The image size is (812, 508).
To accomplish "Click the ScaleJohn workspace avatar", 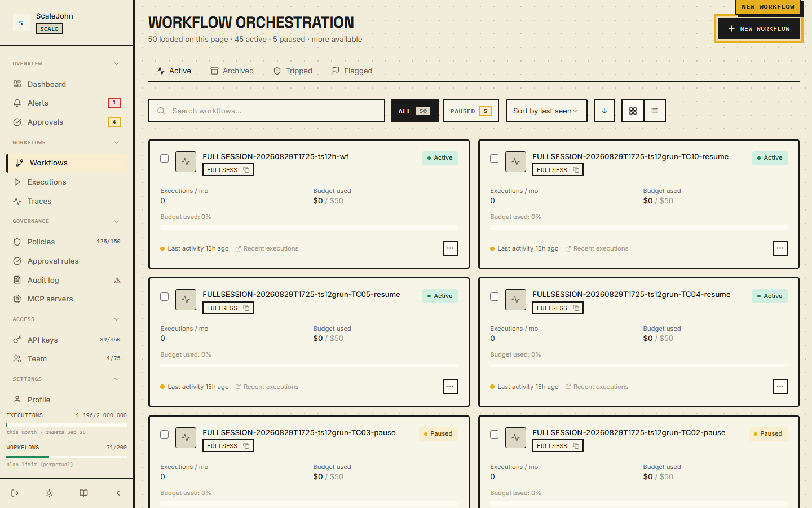I will tap(21, 23).
